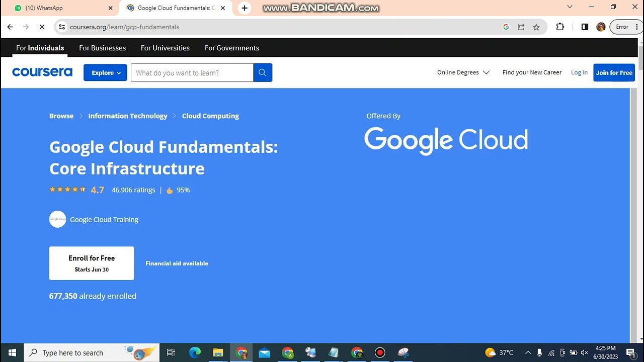Stop loading the page
Viewport: 644px width, 362px height.
(x=42, y=27)
